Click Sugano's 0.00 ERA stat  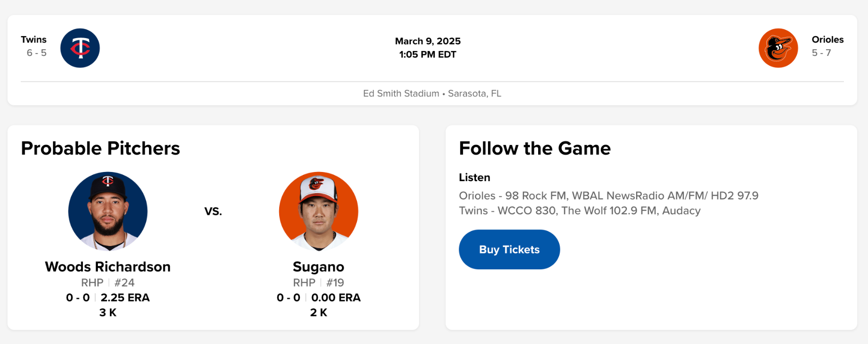(x=336, y=298)
